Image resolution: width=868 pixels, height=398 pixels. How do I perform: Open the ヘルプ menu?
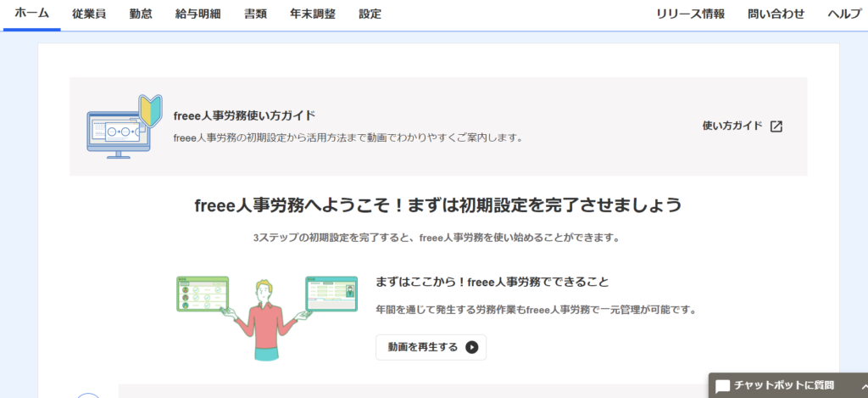click(x=844, y=14)
